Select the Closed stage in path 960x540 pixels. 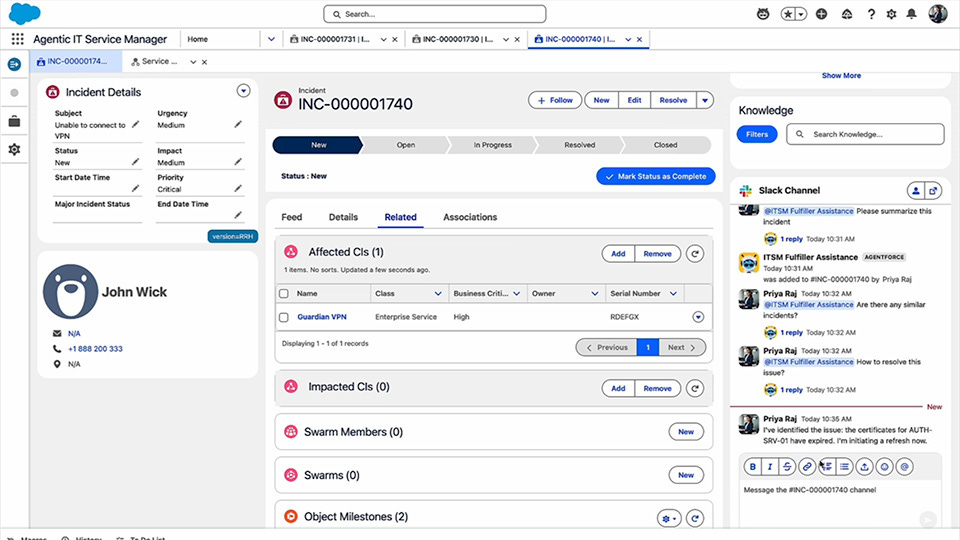pyautogui.click(x=666, y=145)
